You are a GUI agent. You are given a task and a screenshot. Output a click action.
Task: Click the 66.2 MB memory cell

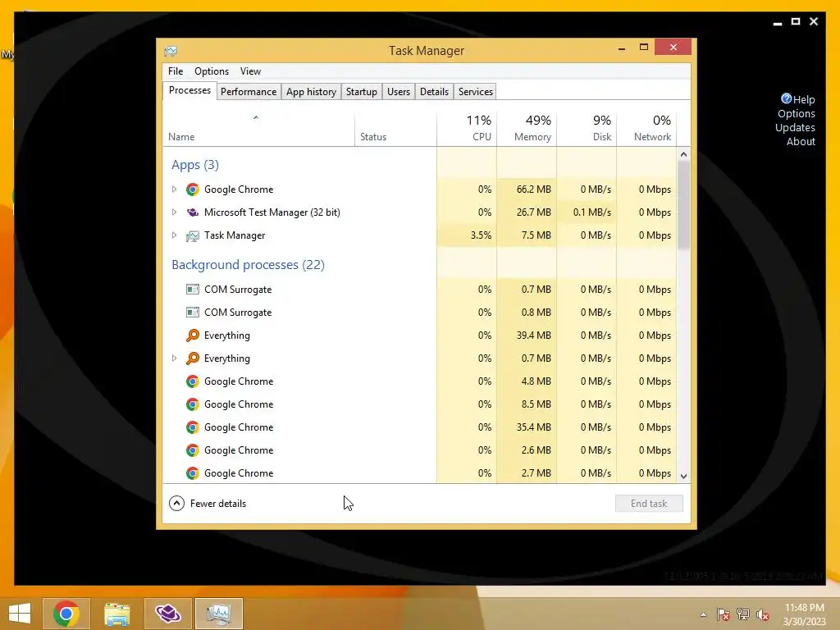click(x=527, y=189)
